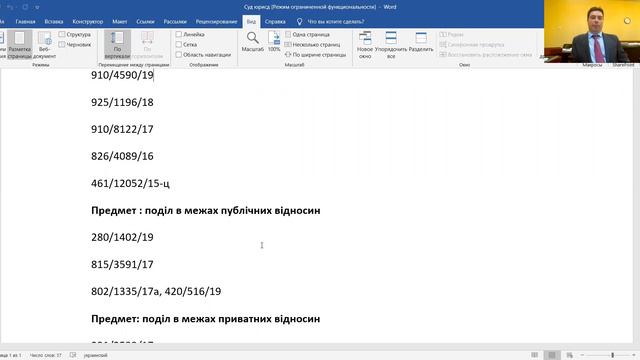Enable the Сетка gridlines checkbox
The width and height of the screenshot is (640, 360).
(179, 44)
